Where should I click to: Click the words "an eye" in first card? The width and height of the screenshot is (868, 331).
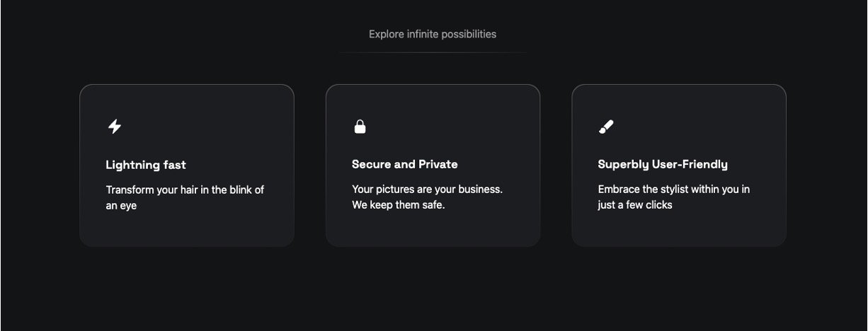(x=121, y=205)
